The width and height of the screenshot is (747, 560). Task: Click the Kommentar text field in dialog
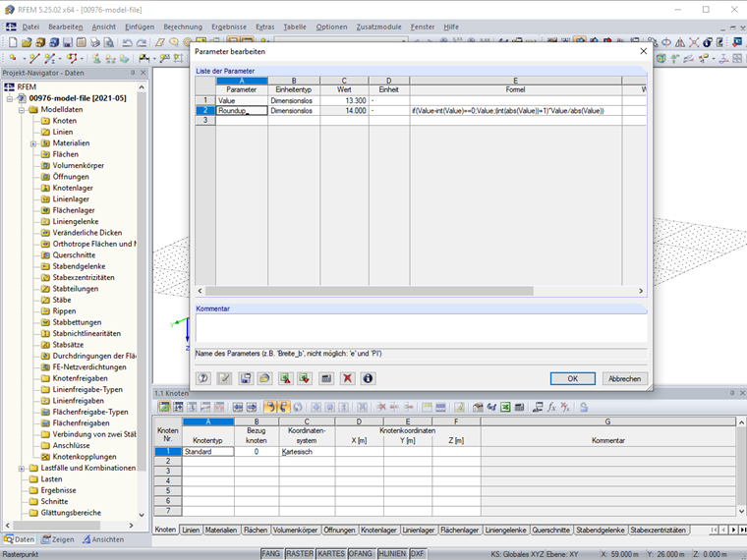tap(421, 327)
